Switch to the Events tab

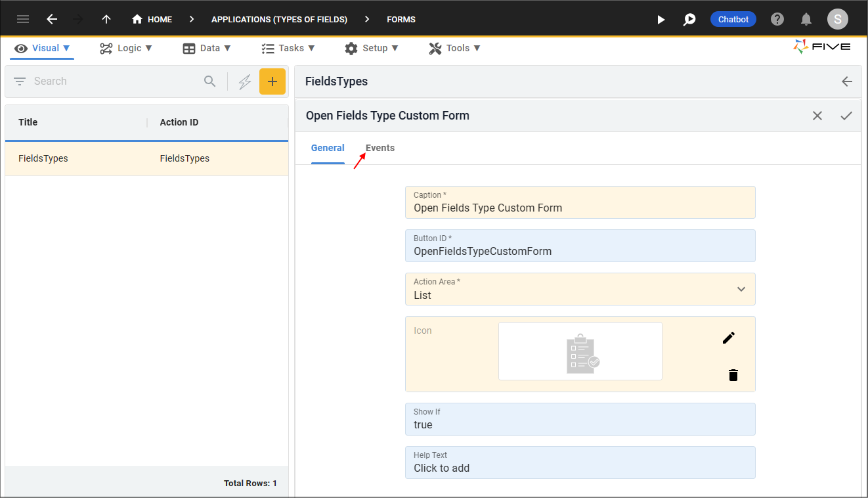[380, 148]
